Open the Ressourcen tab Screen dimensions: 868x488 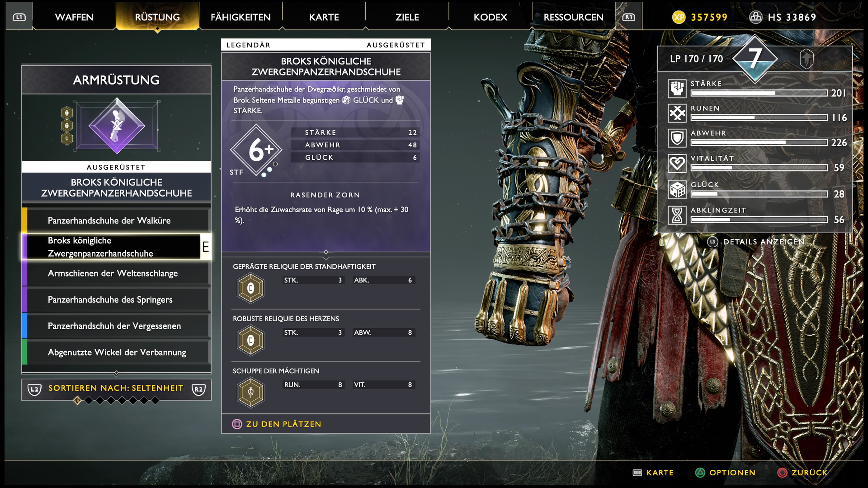(573, 17)
